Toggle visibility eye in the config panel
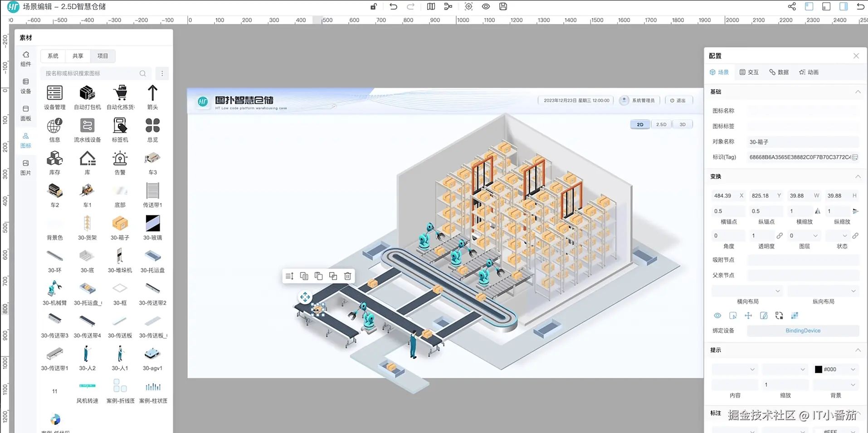 click(x=717, y=316)
